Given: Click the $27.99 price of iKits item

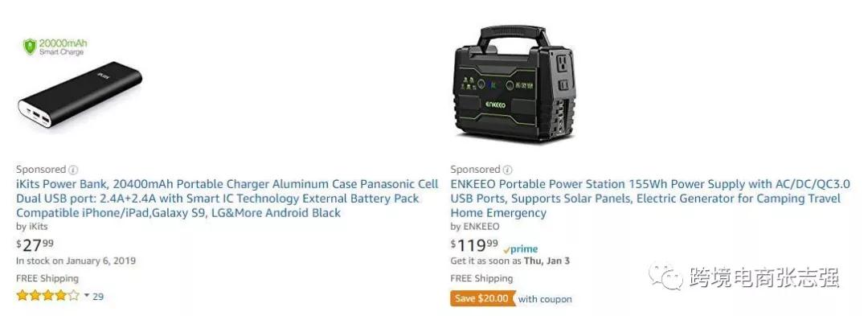Looking at the screenshot, I should (35, 245).
